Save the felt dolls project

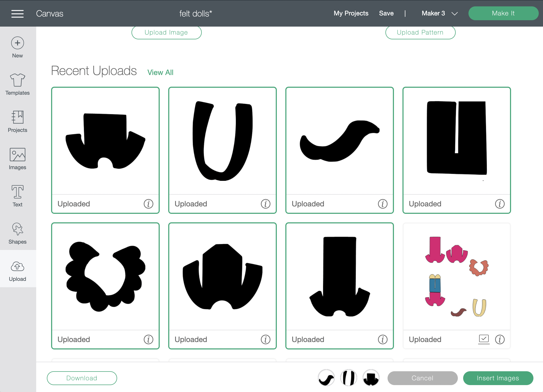click(386, 13)
